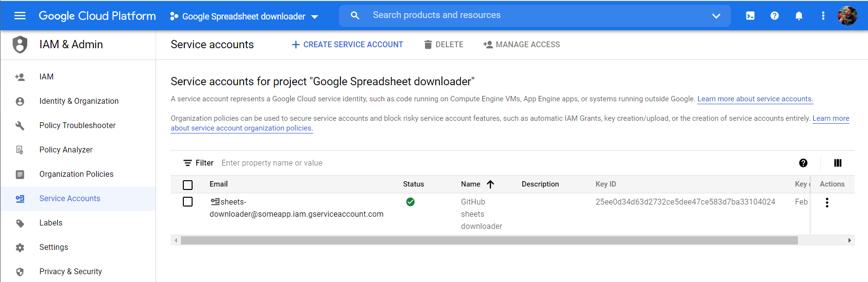Viewport: 868px width, 282px height.
Task: Open Identity & Organization in sidebar
Action: (x=78, y=101)
